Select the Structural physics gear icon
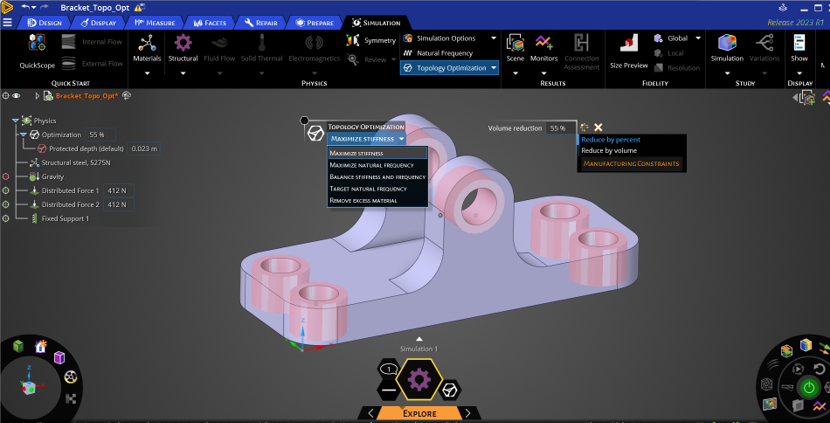 click(183, 42)
